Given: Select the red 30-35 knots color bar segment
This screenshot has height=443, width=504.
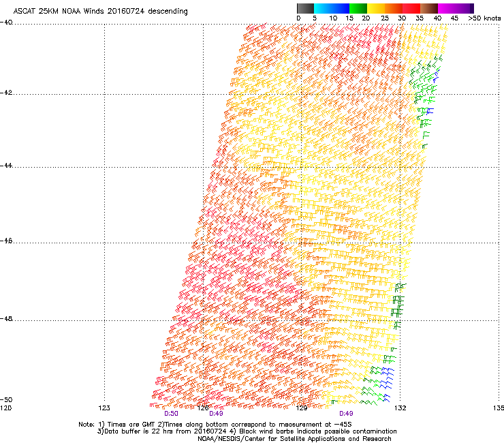Looking at the screenshot, I should click(411, 8).
